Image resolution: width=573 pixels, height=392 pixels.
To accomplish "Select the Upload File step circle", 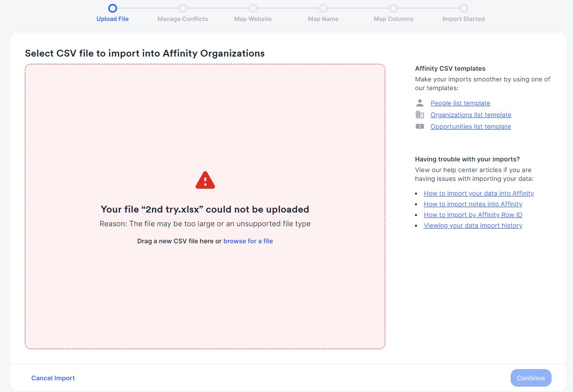I will point(113,8).
